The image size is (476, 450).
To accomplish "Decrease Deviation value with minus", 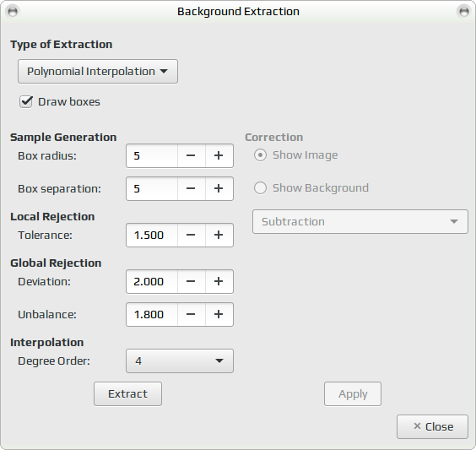I will (x=192, y=281).
